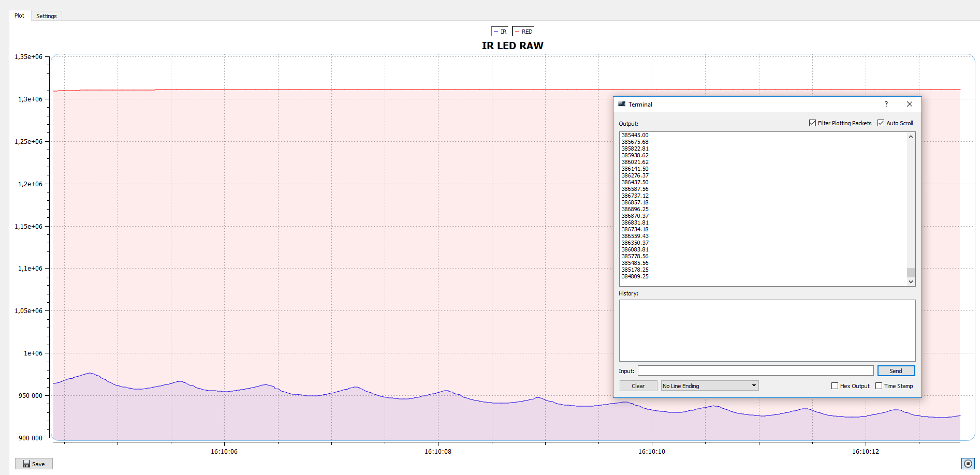Image resolution: width=980 pixels, height=475 pixels.
Task: Close the Terminal dialog window
Action: 910,104
